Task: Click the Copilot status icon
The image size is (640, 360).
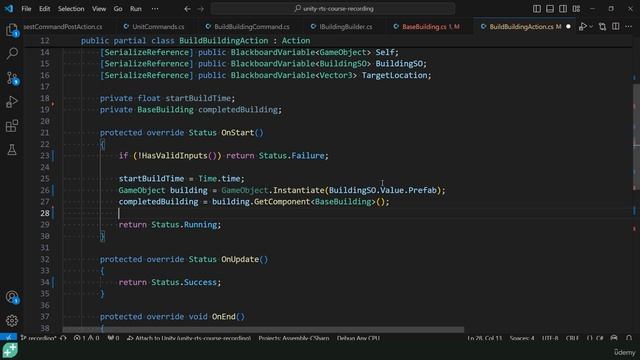Action: [x=614, y=338]
